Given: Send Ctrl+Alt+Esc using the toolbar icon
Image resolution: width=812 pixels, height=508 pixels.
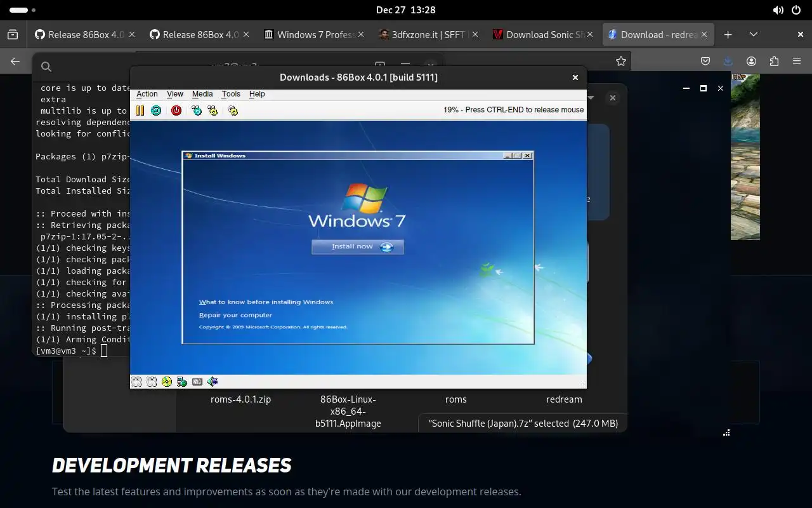Looking at the screenshot, I should 213,110.
